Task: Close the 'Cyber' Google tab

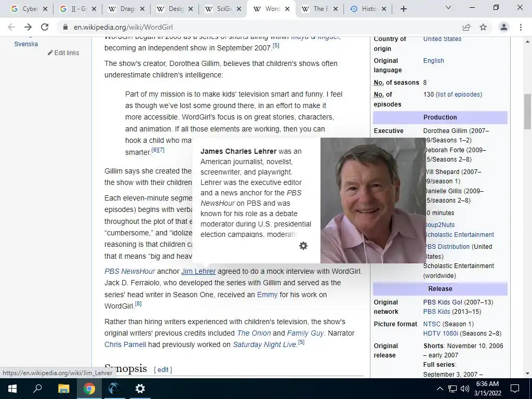Action: 45,9
